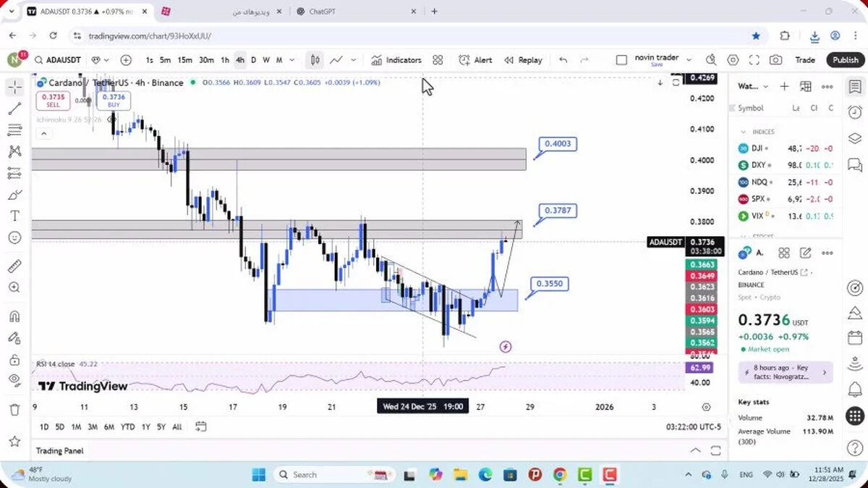Add a symbol to the watchlist
The width and height of the screenshot is (868, 488).
pos(784,86)
